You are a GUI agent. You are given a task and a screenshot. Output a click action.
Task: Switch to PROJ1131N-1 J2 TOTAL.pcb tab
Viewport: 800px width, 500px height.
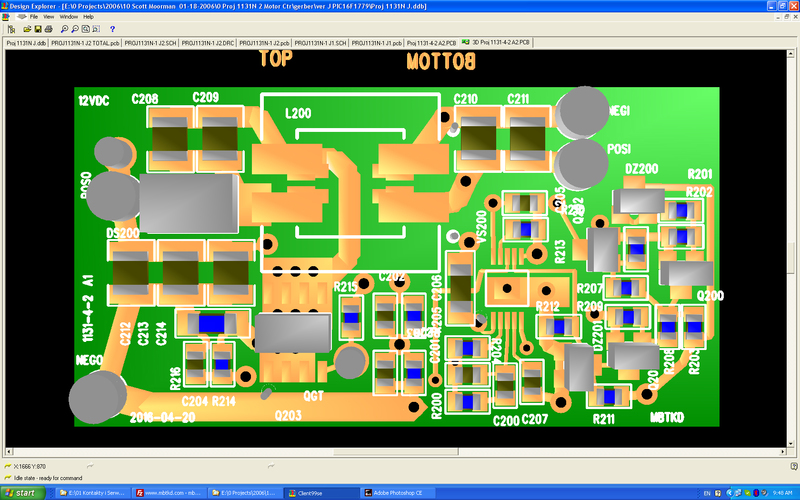pos(87,43)
